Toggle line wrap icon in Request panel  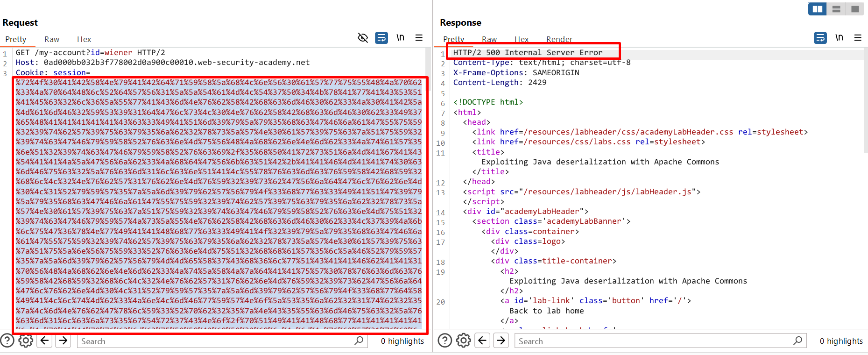[381, 38]
